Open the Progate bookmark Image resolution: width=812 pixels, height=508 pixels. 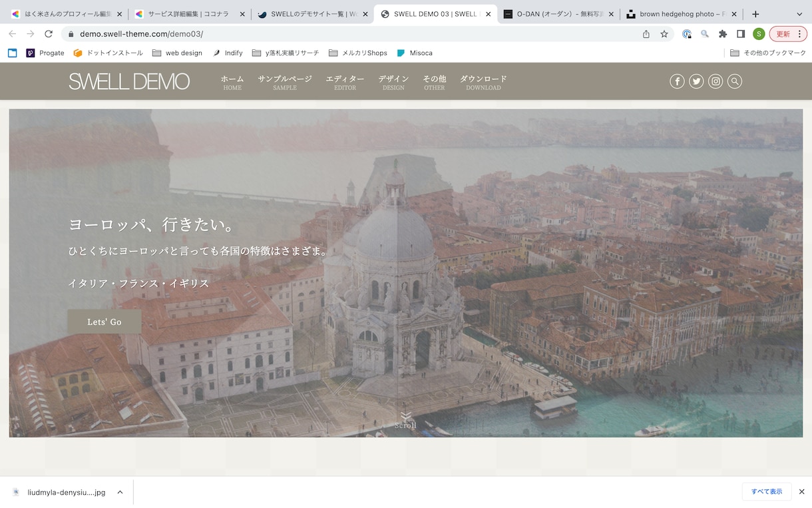[x=45, y=53]
